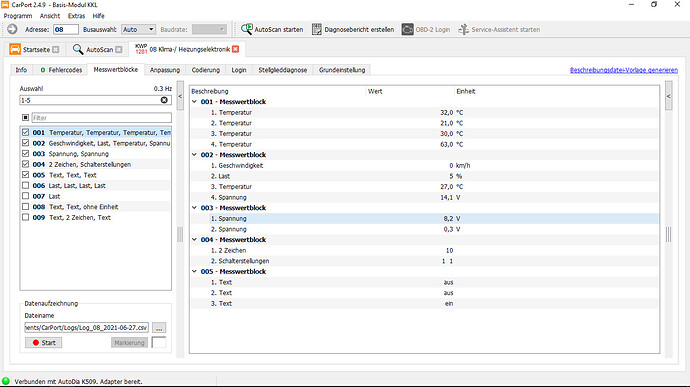Collapse the 002 - Messwertblock group
Image resolution: width=690 pixels, height=387 pixels.
click(x=195, y=155)
